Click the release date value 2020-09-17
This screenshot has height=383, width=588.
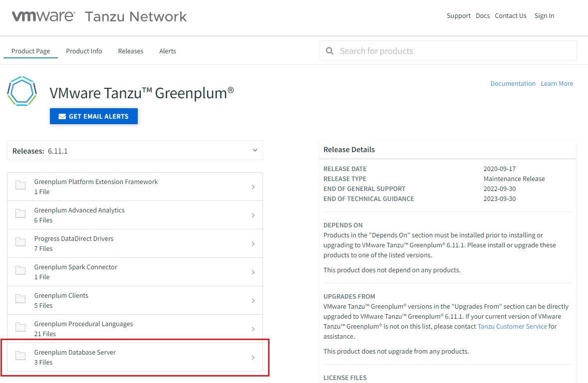tap(500, 169)
